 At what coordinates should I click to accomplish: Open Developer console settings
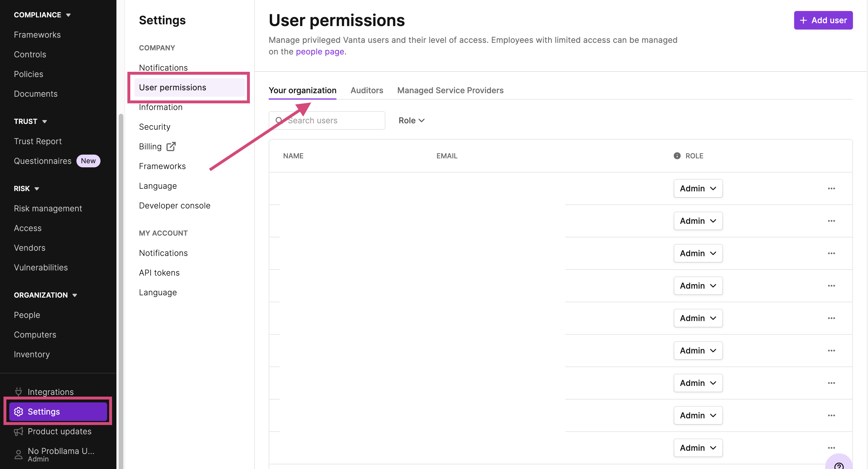(x=175, y=206)
